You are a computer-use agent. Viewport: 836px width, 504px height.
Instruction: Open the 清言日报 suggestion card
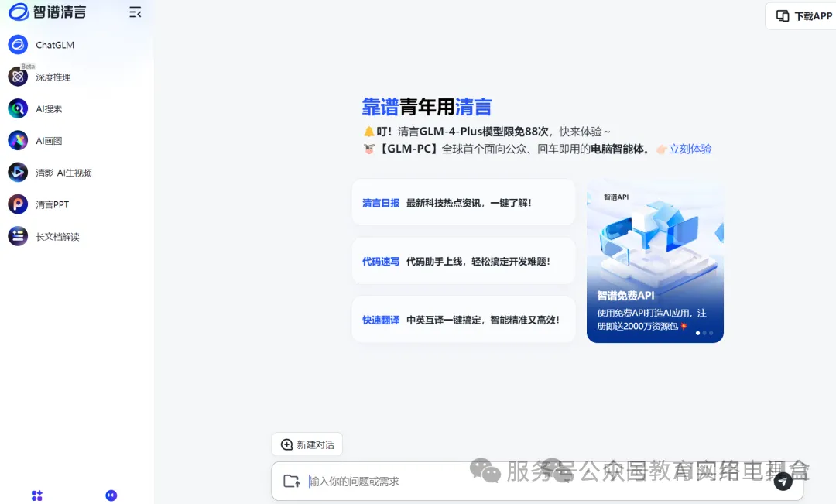pyautogui.click(x=464, y=203)
